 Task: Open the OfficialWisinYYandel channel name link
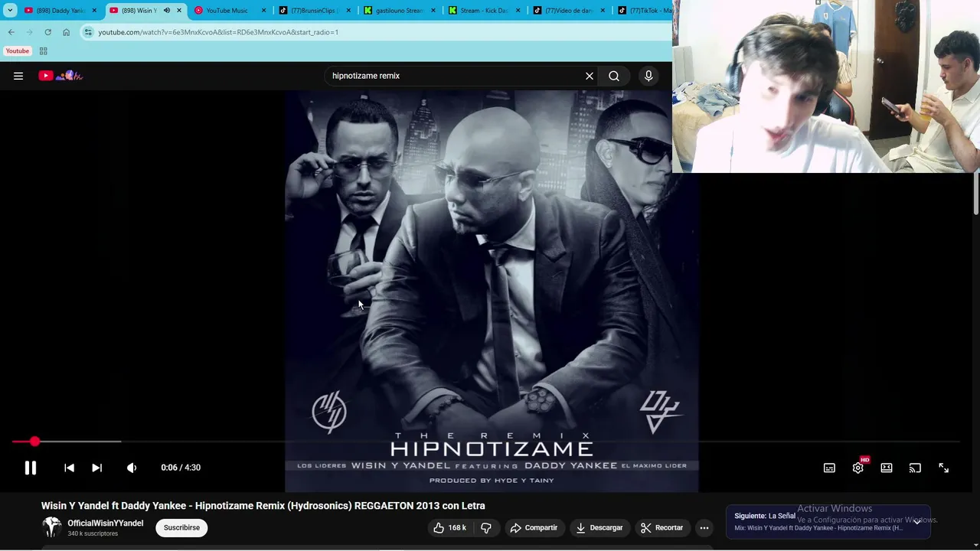point(106,523)
